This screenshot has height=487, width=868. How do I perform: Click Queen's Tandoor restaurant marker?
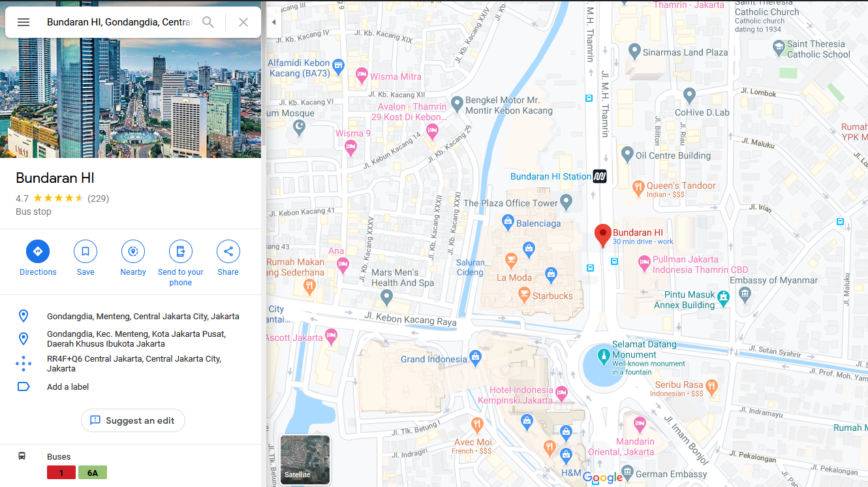[638, 189]
